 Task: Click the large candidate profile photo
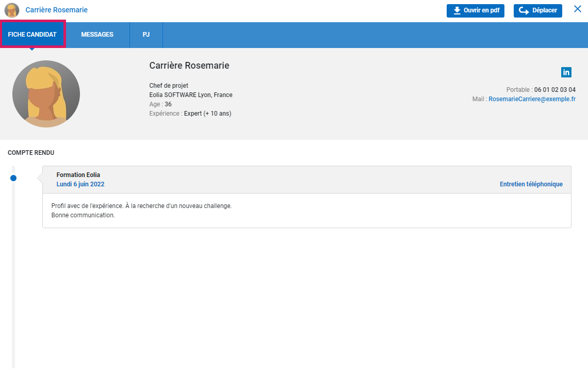pyautogui.click(x=46, y=94)
